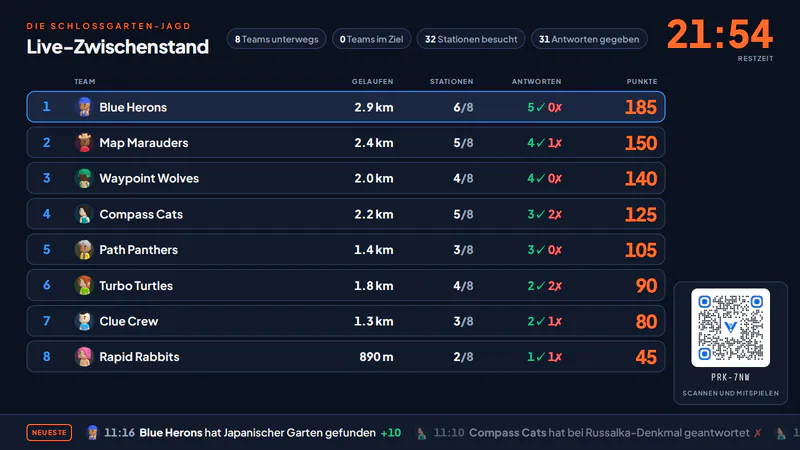
Task: Click the 80 points score
Action: point(646,321)
